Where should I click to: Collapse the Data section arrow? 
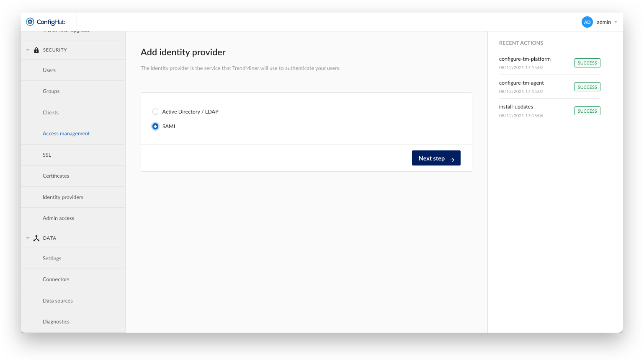point(28,238)
